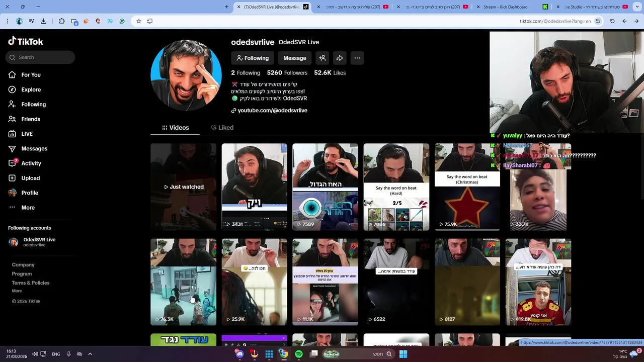Open the Upload page icon

coord(12,178)
